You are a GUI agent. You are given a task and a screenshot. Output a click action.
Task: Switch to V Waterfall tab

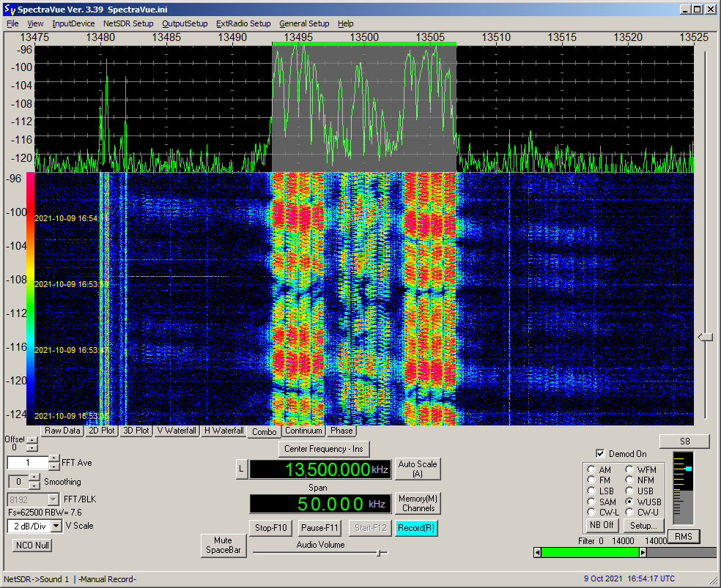coord(176,431)
